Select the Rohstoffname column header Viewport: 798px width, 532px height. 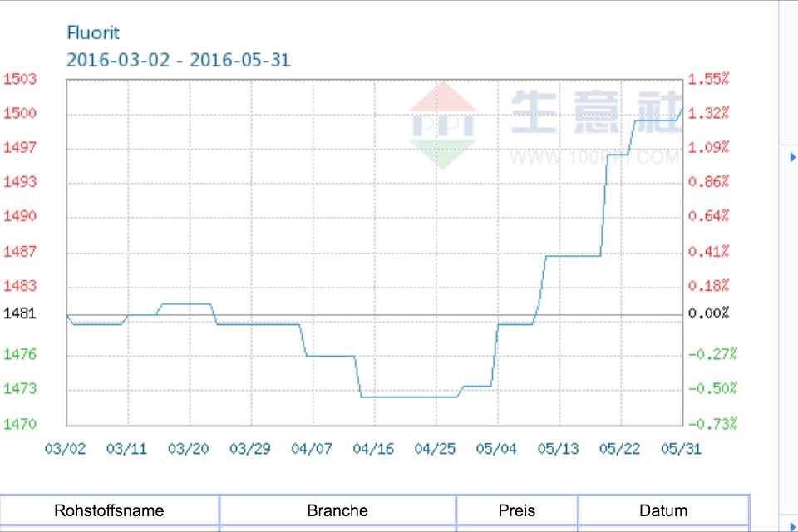pos(108,510)
